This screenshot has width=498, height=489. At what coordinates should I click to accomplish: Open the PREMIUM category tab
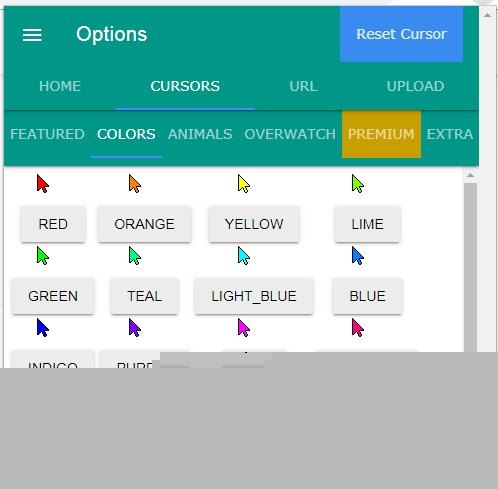point(381,134)
